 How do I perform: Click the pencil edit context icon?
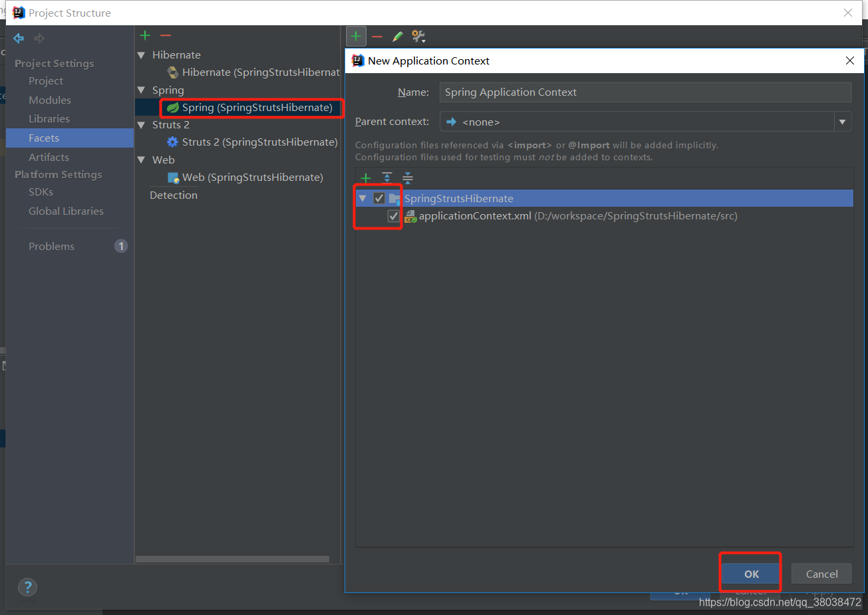coord(398,37)
